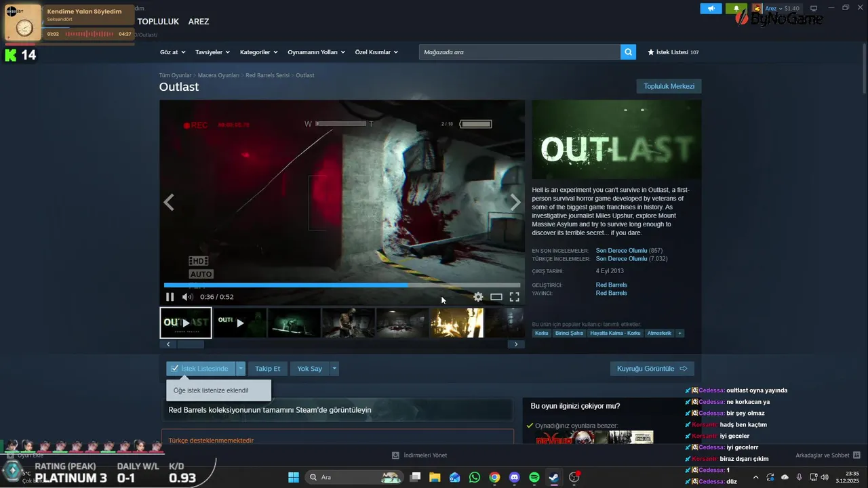Open File Explorer from taskbar
The image size is (868, 488).
435,477
